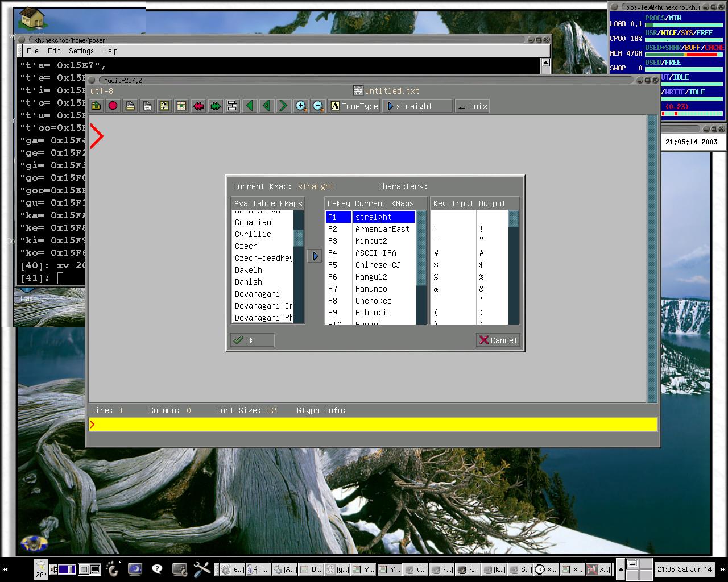Open a file via the yellow folder icon
The image size is (728, 582).
click(96, 106)
